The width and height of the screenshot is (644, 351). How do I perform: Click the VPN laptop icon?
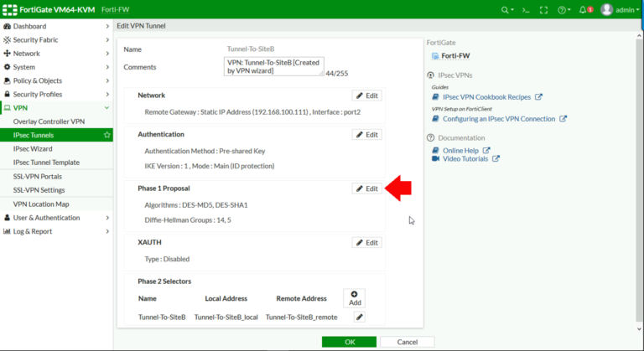[7, 108]
